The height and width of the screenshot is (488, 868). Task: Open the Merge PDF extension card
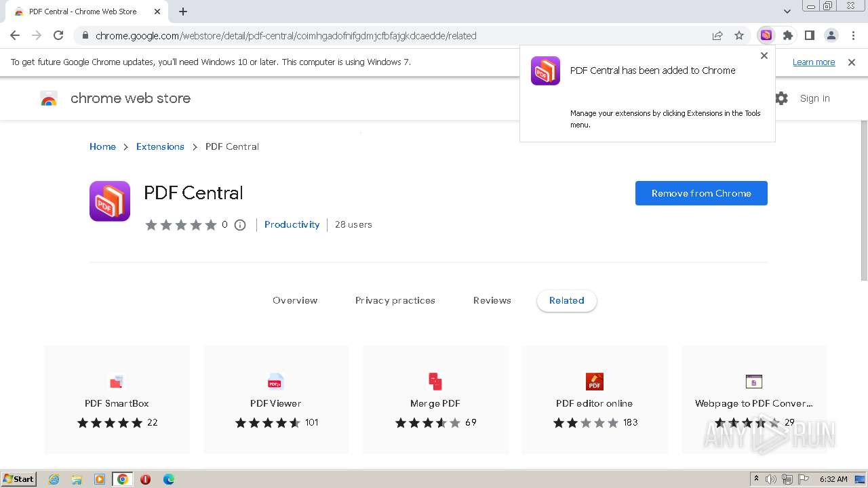click(x=435, y=399)
